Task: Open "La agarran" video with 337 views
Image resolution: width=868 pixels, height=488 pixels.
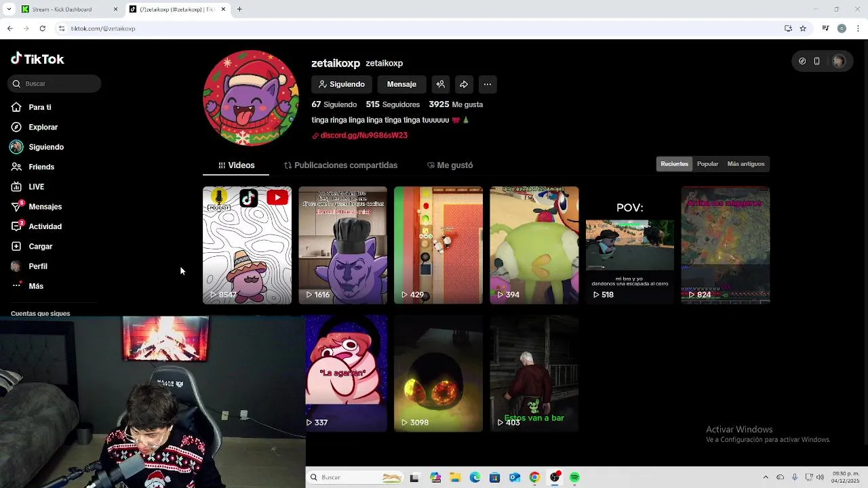Action: pyautogui.click(x=346, y=373)
